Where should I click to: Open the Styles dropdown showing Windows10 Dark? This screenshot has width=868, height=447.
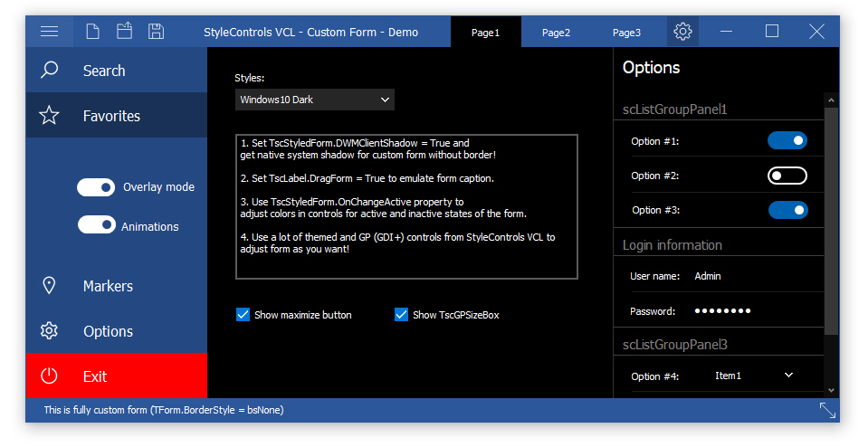click(314, 100)
